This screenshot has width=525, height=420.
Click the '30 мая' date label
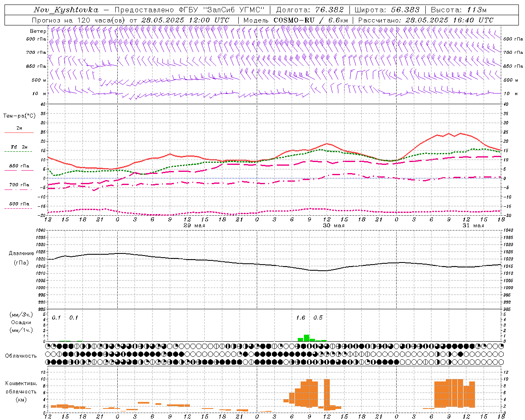tap(333, 226)
